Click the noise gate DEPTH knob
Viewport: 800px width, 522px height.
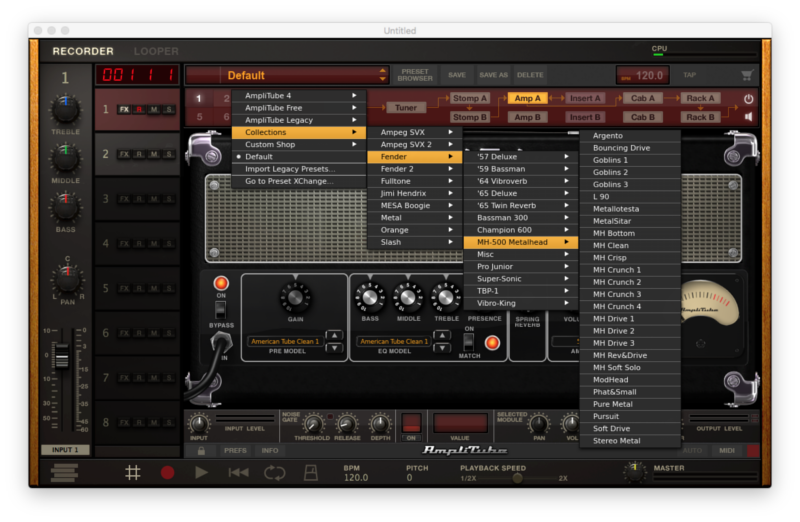point(380,424)
